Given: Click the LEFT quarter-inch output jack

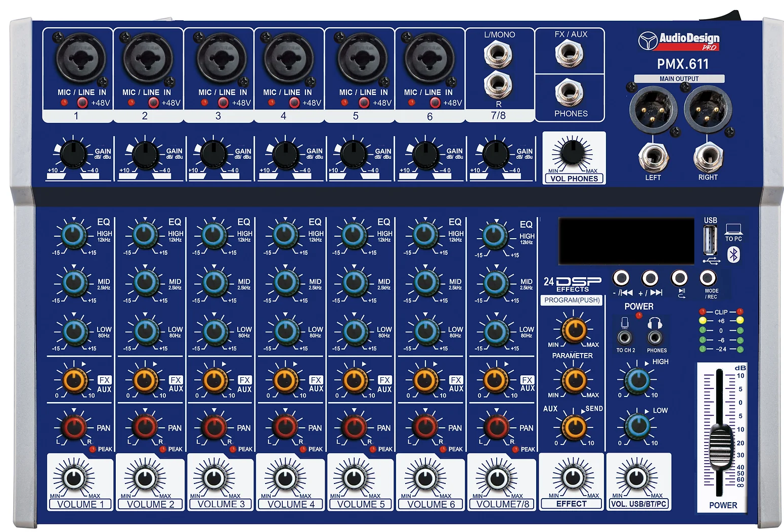Looking at the screenshot, I should [x=653, y=157].
